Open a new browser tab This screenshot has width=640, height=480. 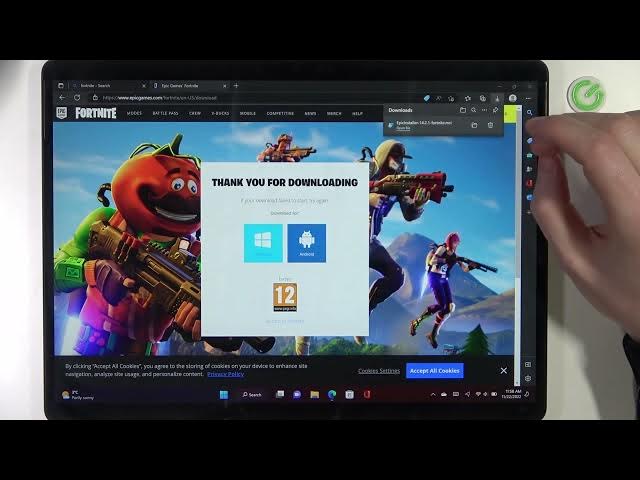[236, 86]
